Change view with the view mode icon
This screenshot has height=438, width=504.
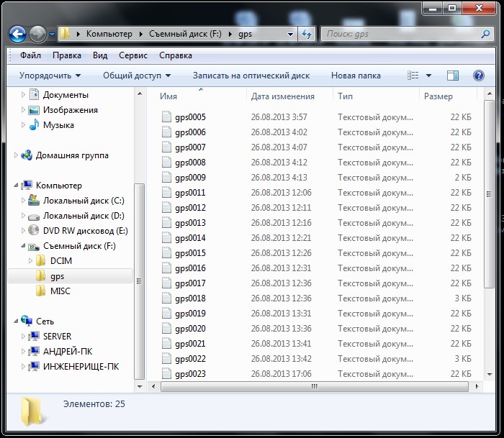[413, 76]
